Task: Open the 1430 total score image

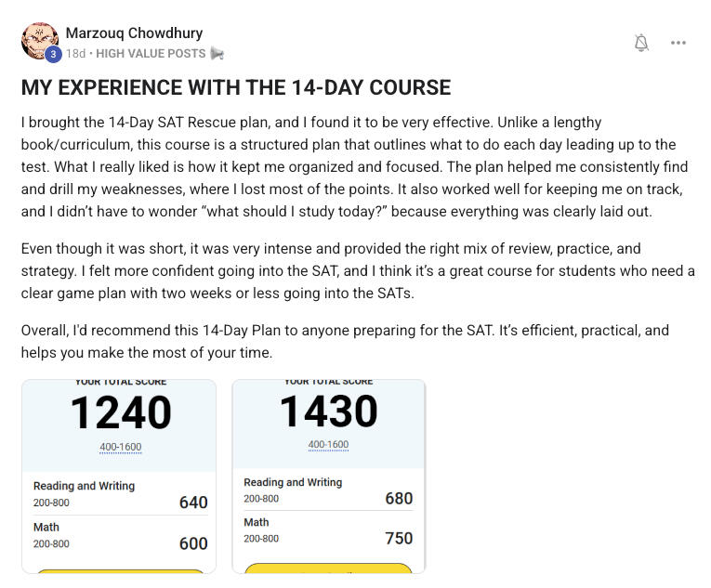Action: point(328,412)
